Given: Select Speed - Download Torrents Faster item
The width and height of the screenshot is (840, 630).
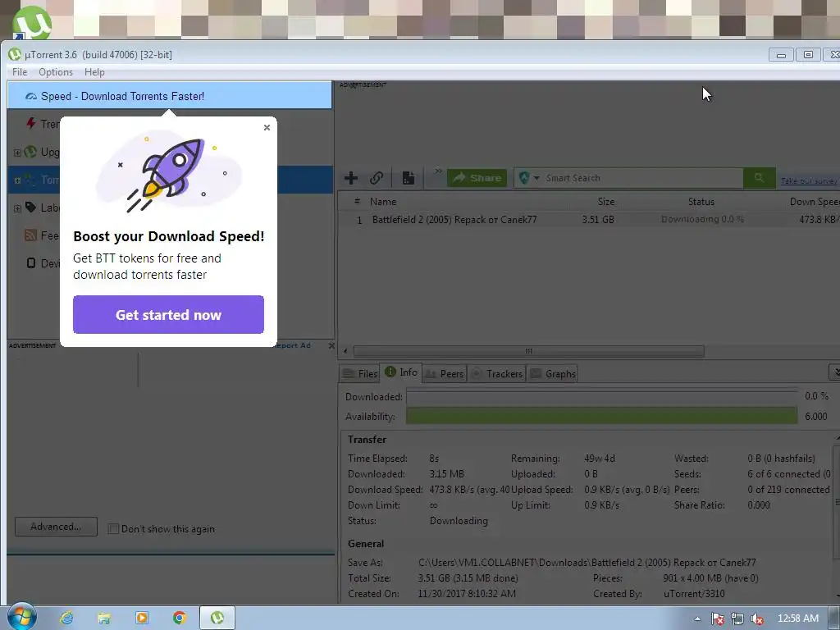Looking at the screenshot, I should click(x=170, y=96).
